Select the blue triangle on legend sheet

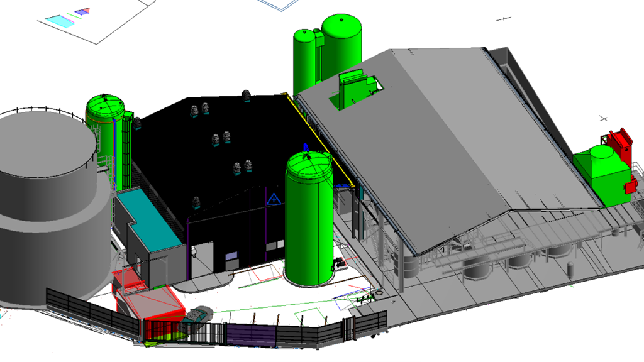82,11
